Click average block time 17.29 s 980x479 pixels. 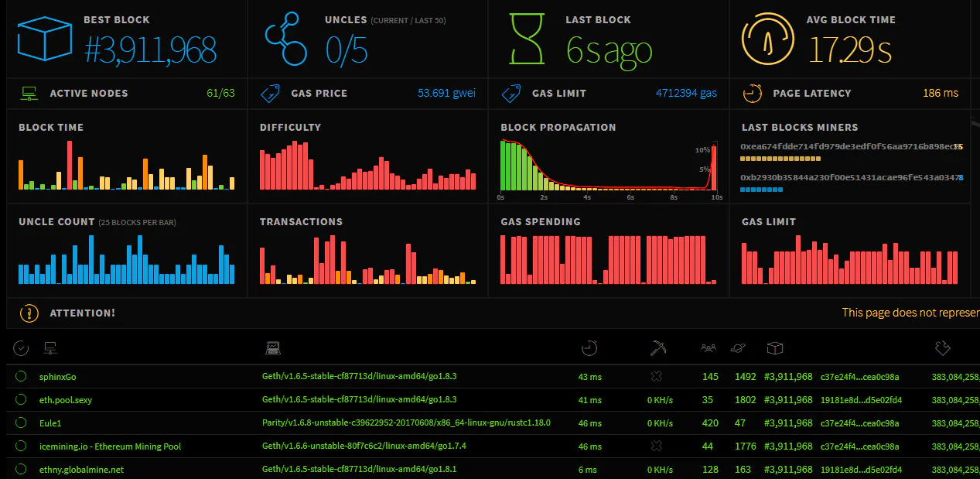pyautogui.click(x=850, y=50)
